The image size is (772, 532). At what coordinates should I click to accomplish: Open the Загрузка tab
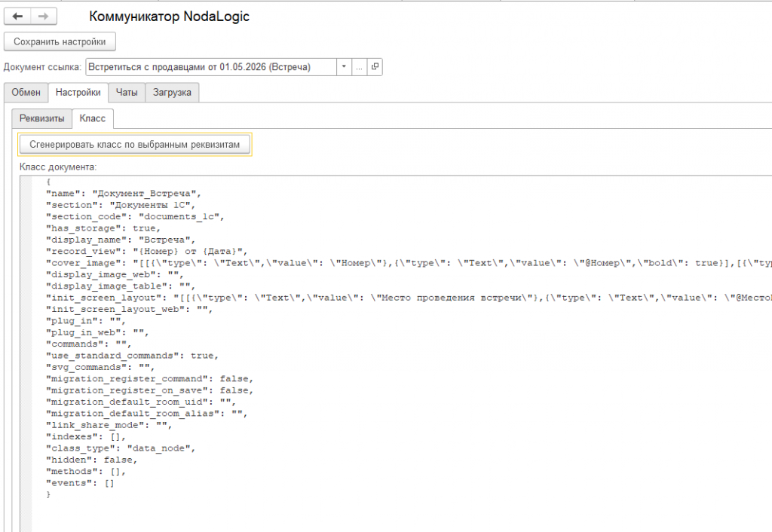click(172, 93)
